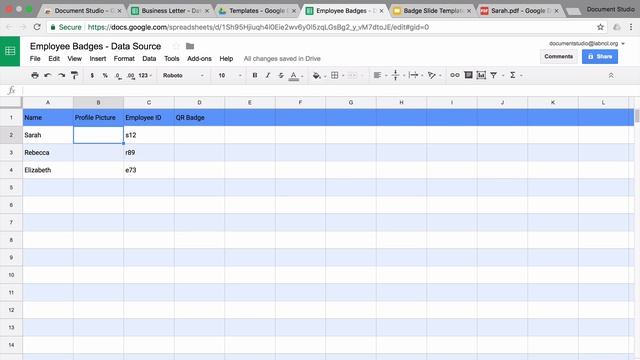Toggle strikethrough formatting
The height and width of the screenshot is (360, 640).
pos(281,75)
